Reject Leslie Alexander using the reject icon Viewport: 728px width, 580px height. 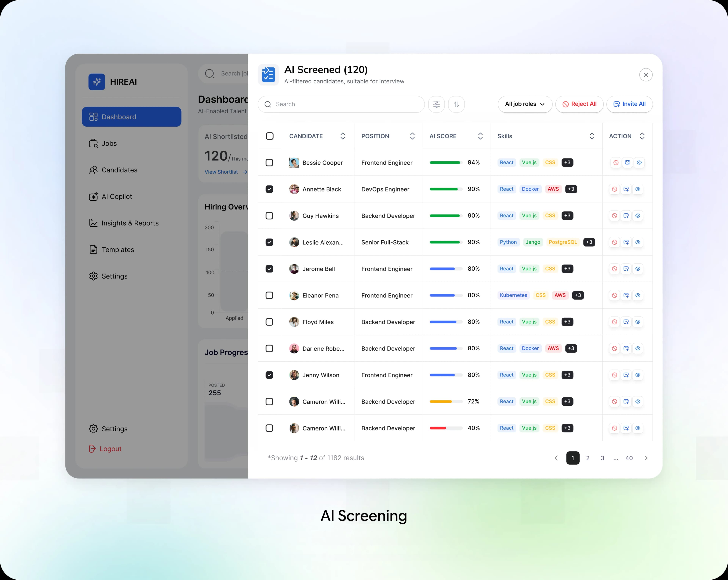(615, 242)
